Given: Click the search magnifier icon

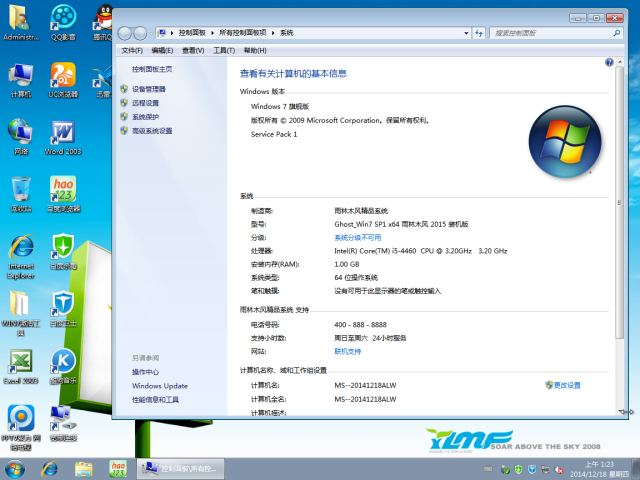Looking at the screenshot, I should (x=616, y=33).
